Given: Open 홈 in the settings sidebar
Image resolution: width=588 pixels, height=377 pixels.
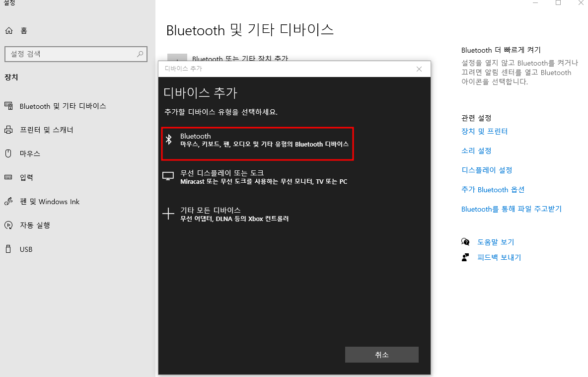Looking at the screenshot, I should (x=24, y=31).
